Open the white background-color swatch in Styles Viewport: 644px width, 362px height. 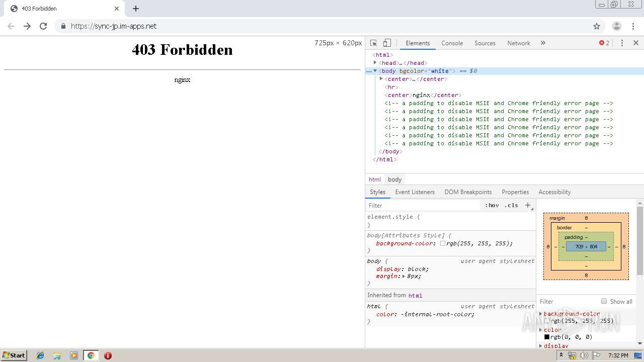(443, 243)
